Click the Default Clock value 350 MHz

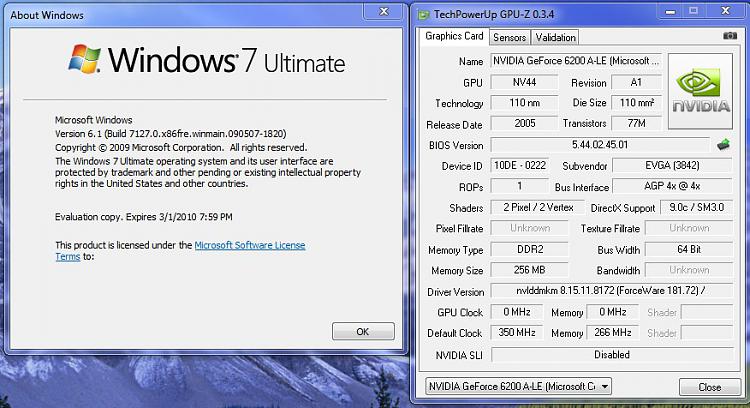(x=517, y=332)
